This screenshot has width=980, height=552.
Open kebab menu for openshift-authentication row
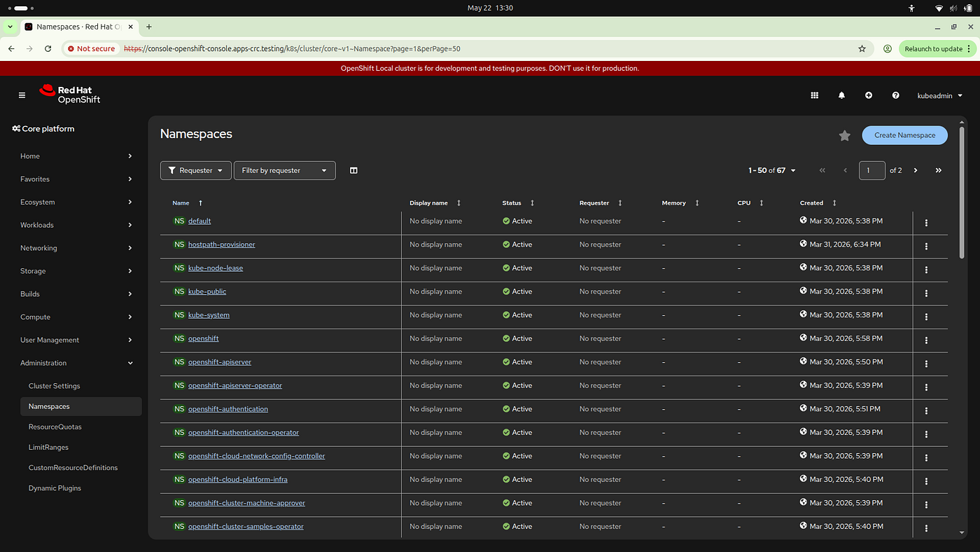coord(926,410)
